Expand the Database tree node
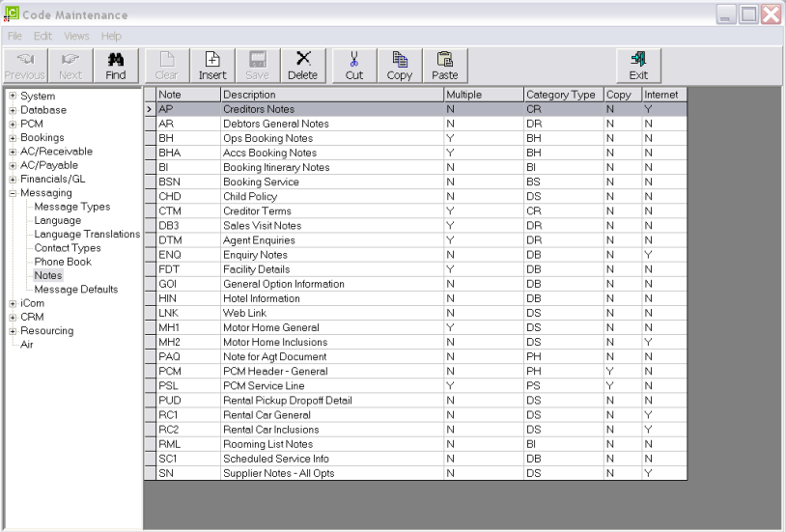 pos(13,110)
